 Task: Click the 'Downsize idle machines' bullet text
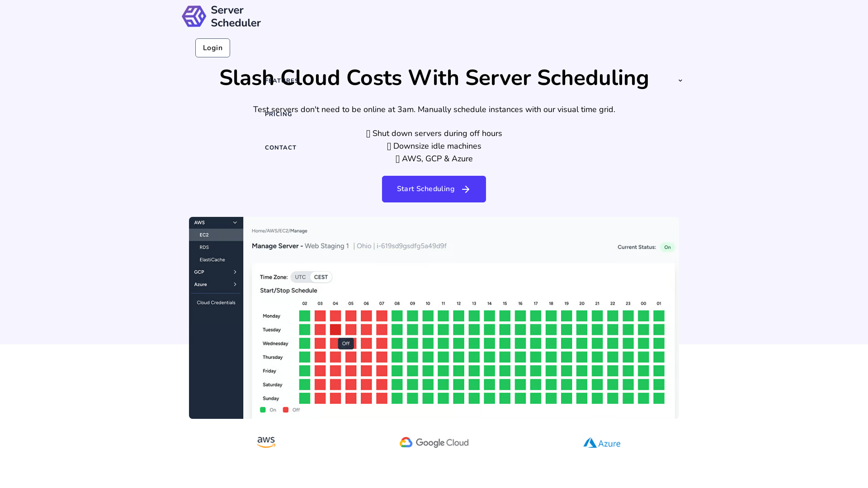pyautogui.click(x=437, y=146)
